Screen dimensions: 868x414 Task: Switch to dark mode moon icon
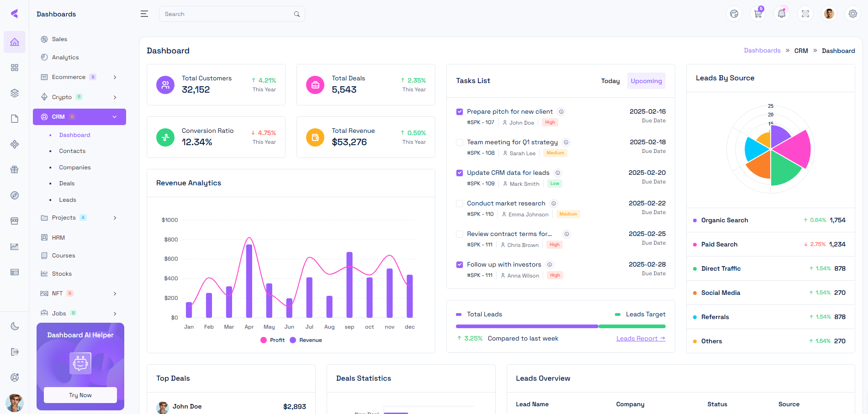[x=15, y=326]
